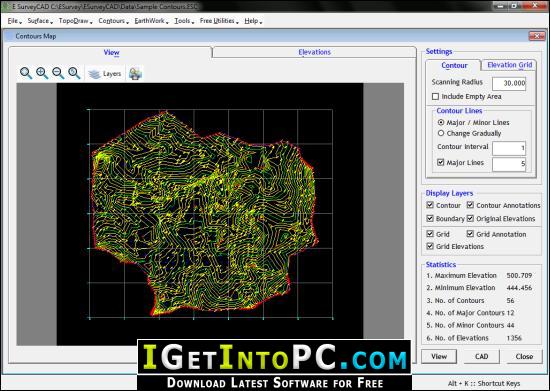Open the Free Utilities menu
Viewport: 550px width, 391px height.
point(219,21)
